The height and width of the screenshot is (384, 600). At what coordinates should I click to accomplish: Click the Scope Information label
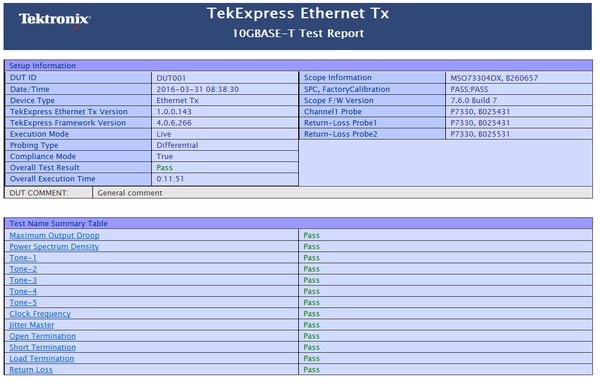click(x=338, y=78)
